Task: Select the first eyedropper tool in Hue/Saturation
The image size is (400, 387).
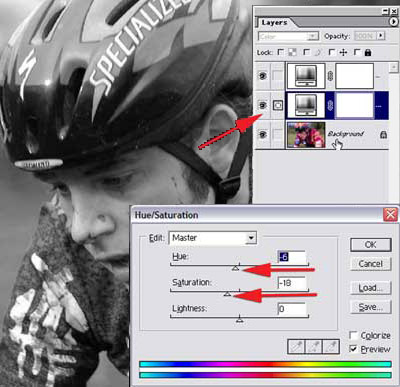Action: (x=296, y=347)
